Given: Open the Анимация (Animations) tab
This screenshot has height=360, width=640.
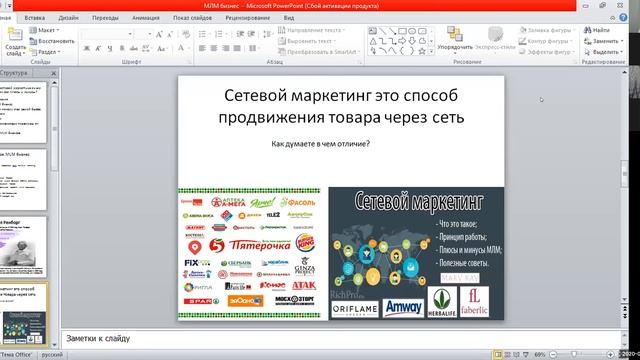Looking at the screenshot, I should point(146,18).
